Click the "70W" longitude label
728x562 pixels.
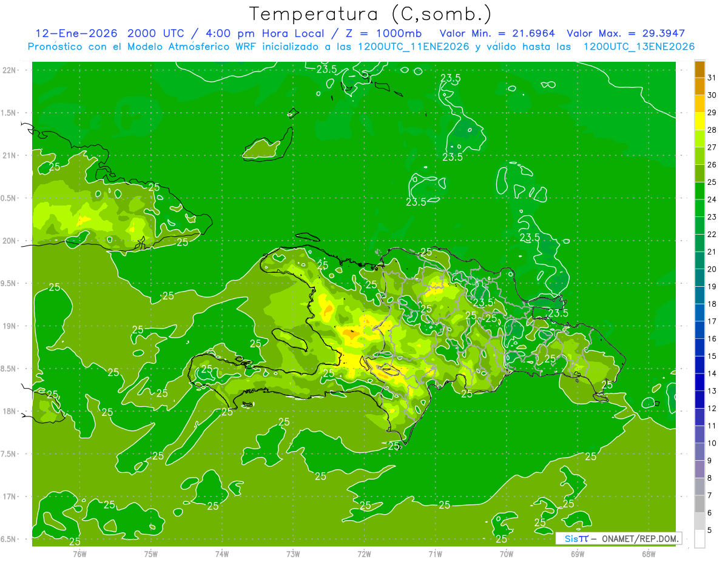click(507, 554)
